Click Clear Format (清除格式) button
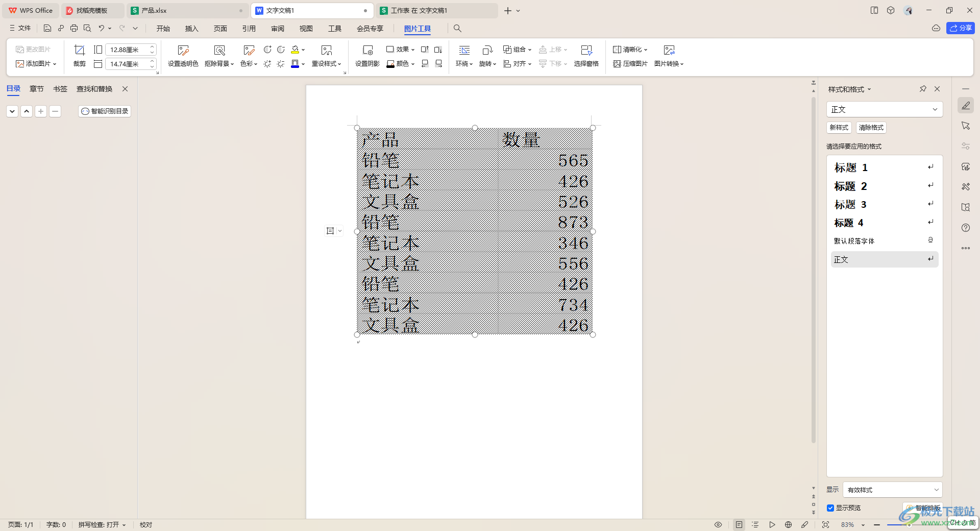This screenshot has height=531, width=980. [x=871, y=128]
